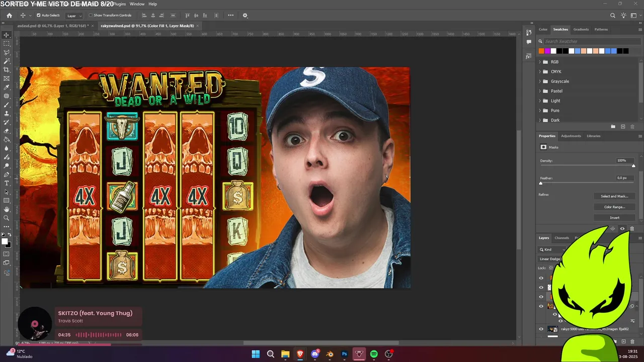
Task: Switch to the asdasd.psd document tab
Action: click(x=52, y=26)
